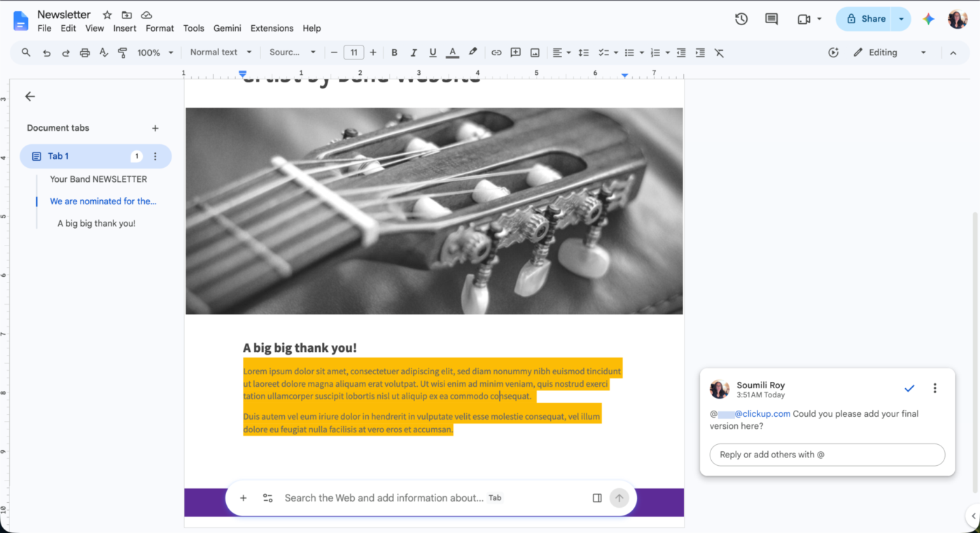Toggle bold formatting

coord(394,52)
